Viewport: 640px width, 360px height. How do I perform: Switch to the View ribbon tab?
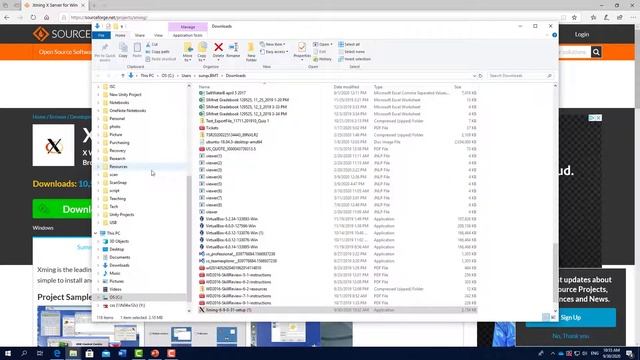tap(158, 36)
